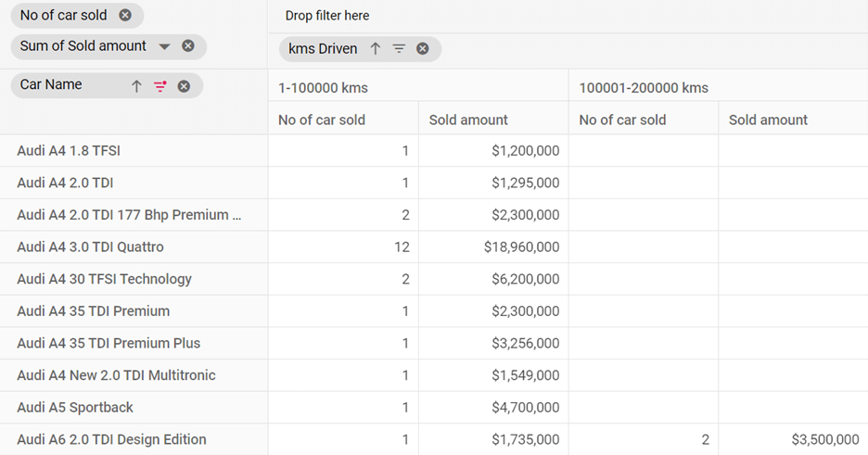Image resolution: width=868 pixels, height=455 pixels.
Task: Click the $4,700,000 sold amount cell
Action: [493, 407]
